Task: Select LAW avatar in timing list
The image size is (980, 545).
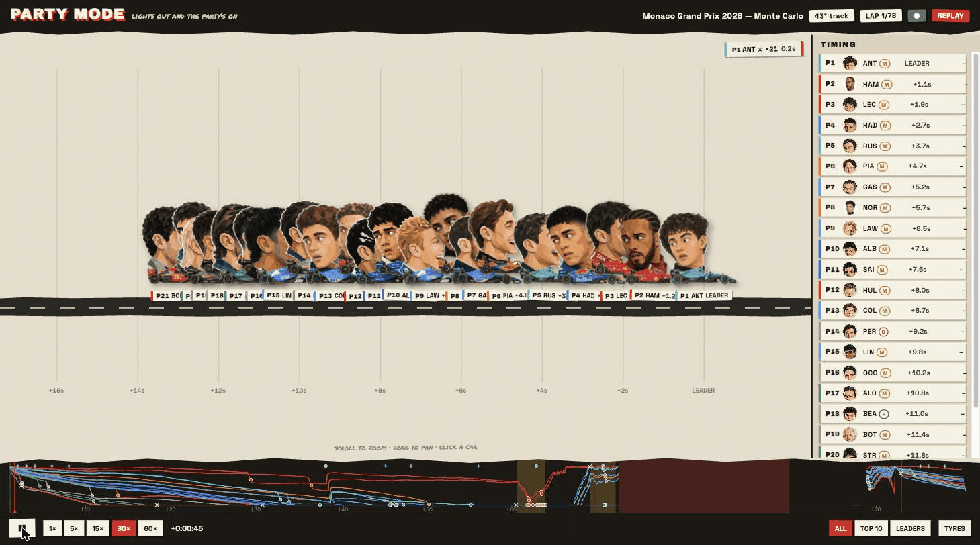Action: click(x=850, y=228)
